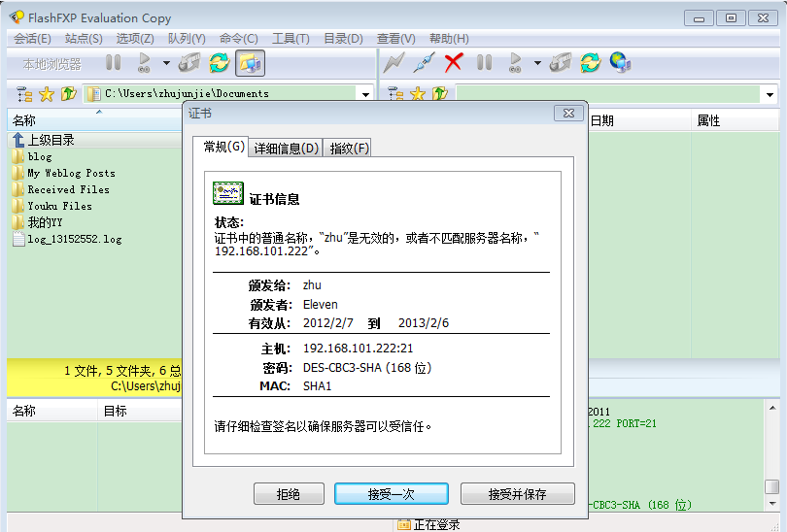
Task: Expand the remote path dropdown
Action: point(770,94)
